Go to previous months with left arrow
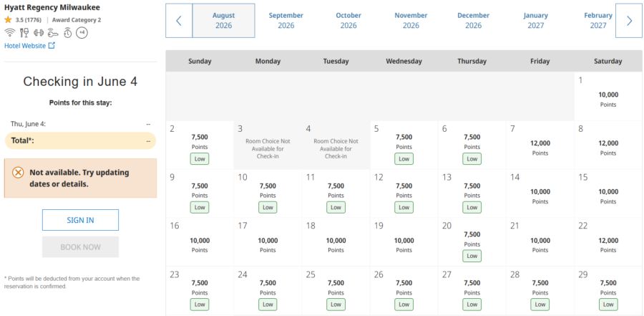The width and height of the screenshot is (644, 316). [179, 21]
